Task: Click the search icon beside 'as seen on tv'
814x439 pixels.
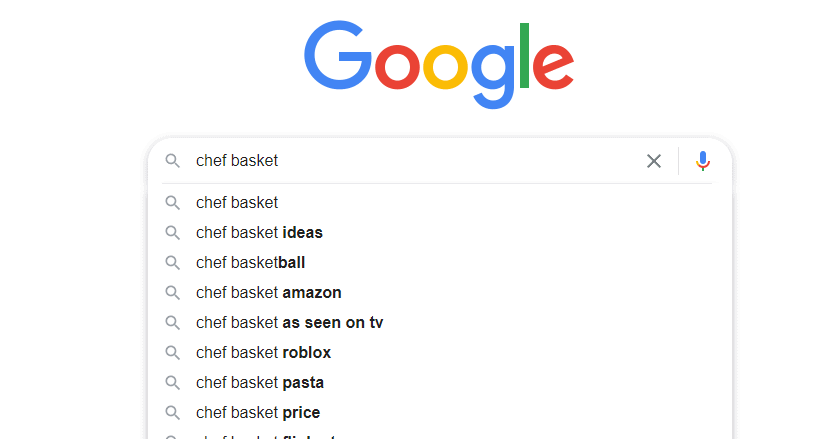Action: tap(172, 323)
